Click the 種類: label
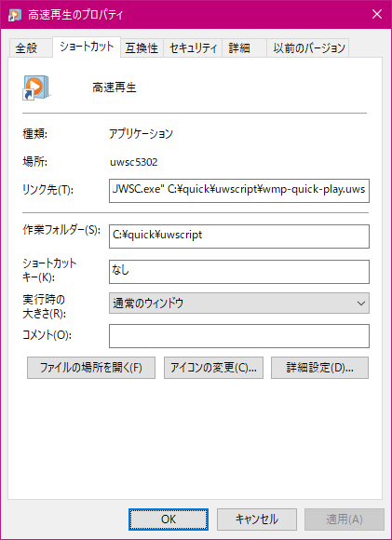 34,134
